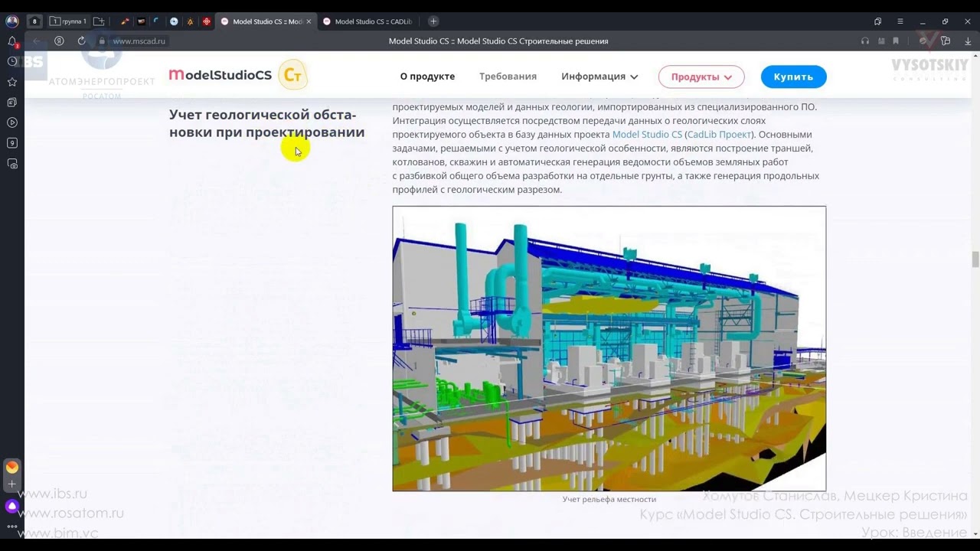Open the 'О продукте' section

coord(427,77)
